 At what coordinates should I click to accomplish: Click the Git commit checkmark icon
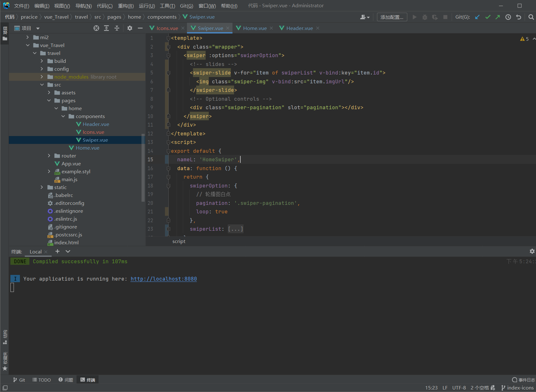coord(488,17)
